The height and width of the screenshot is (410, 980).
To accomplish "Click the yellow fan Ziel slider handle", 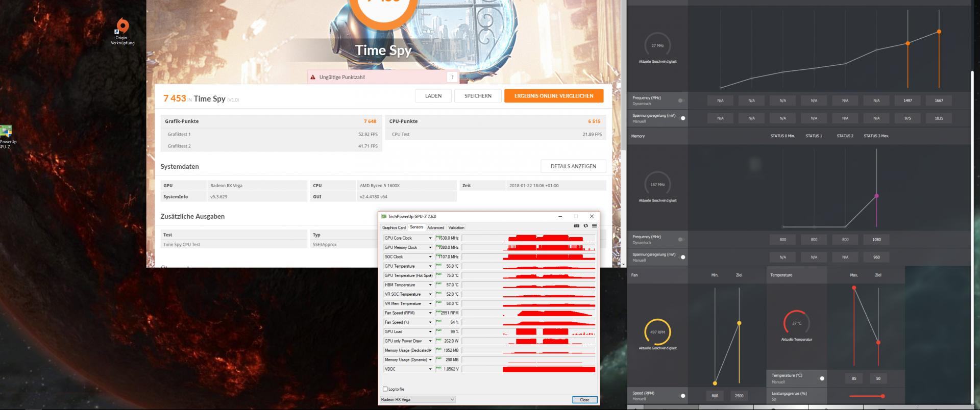I will coord(739,323).
